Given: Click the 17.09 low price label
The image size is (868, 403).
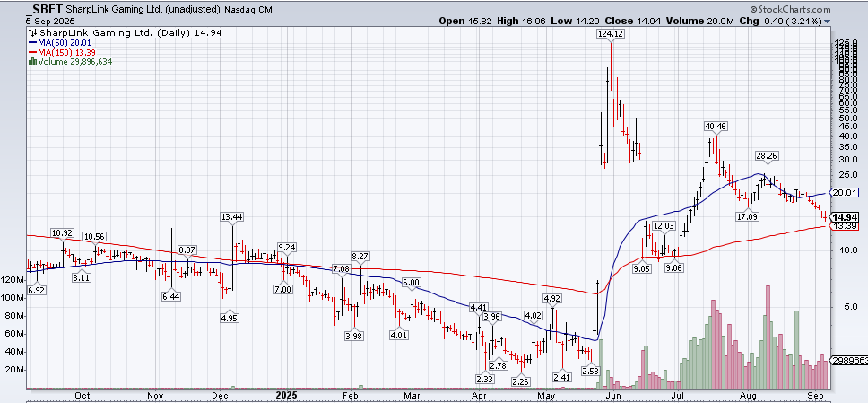Looking at the screenshot, I should point(748,216).
